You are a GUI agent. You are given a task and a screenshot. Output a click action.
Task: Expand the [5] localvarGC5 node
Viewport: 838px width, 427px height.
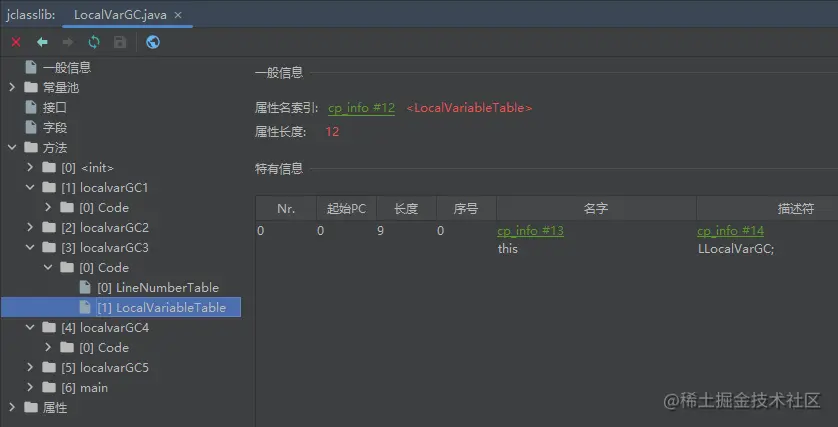tap(30, 368)
